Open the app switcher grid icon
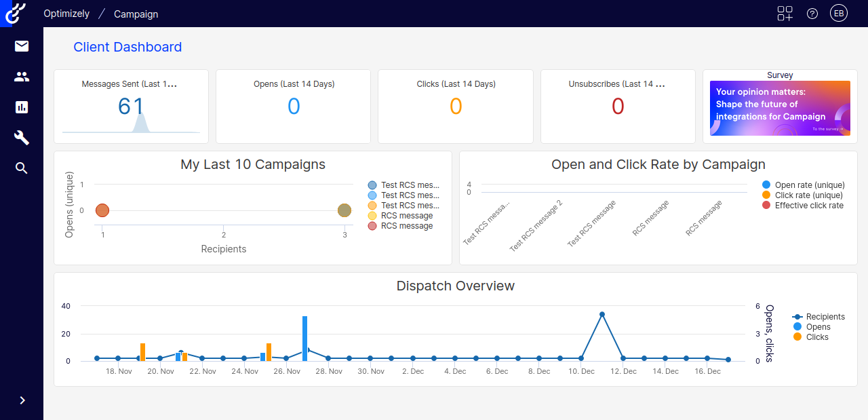This screenshot has width=868, height=420. pyautogui.click(x=785, y=13)
